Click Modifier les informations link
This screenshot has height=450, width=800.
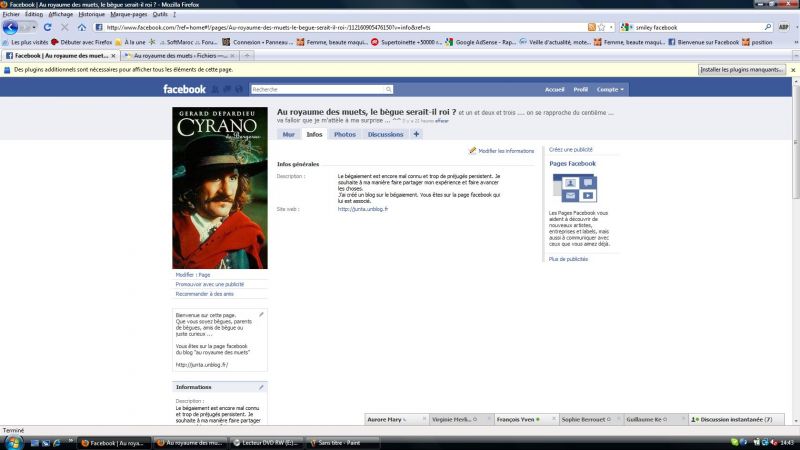coord(505,150)
